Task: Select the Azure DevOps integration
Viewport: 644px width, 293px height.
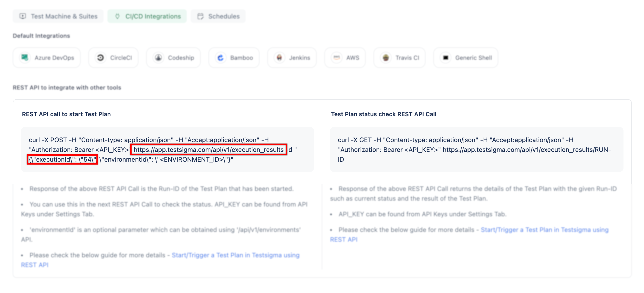Action: (47, 58)
